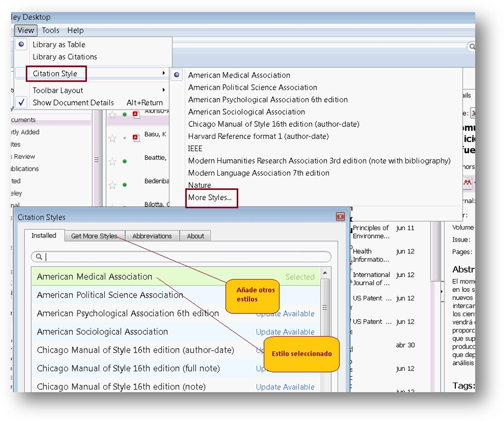Click the styles list scrollbar thumb
The image size is (504, 421).
pos(325,307)
